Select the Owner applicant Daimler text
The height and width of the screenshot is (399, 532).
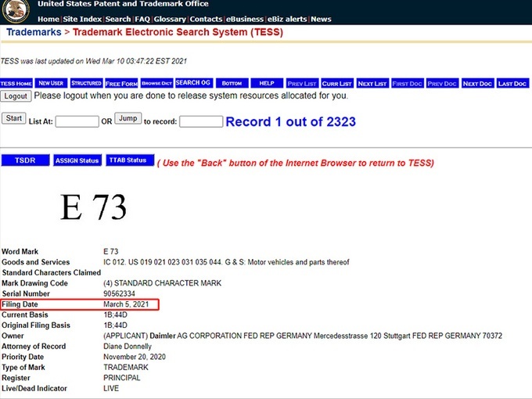click(x=303, y=336)
